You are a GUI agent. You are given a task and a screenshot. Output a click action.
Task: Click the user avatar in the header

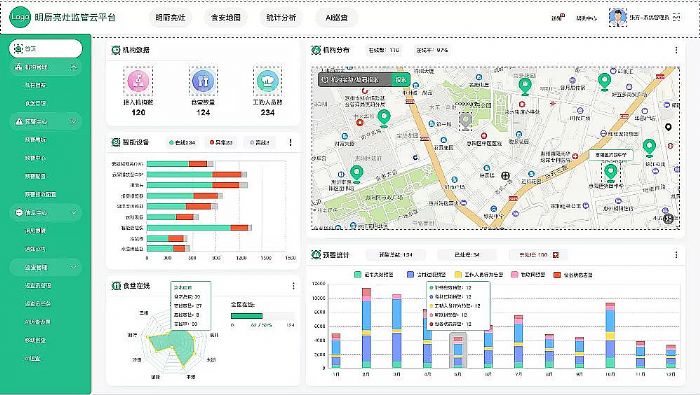pos(618,18)
